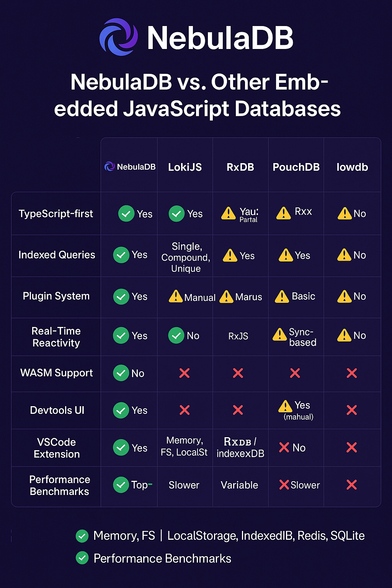Click warning icon beside 'Yau: Partal'

(x=229, y=213)
